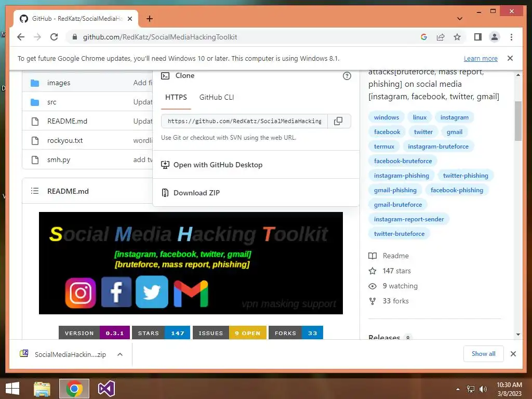Go back with the browser back arrow
Image resolution: width=532 pixels, height=399 pixels.
pyautogui.click(x=21, y=37)
